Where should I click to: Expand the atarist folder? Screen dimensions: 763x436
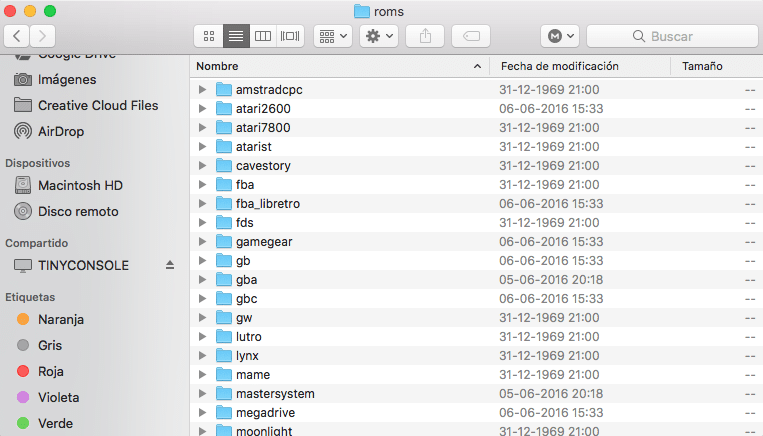click(x=202, y=146)
